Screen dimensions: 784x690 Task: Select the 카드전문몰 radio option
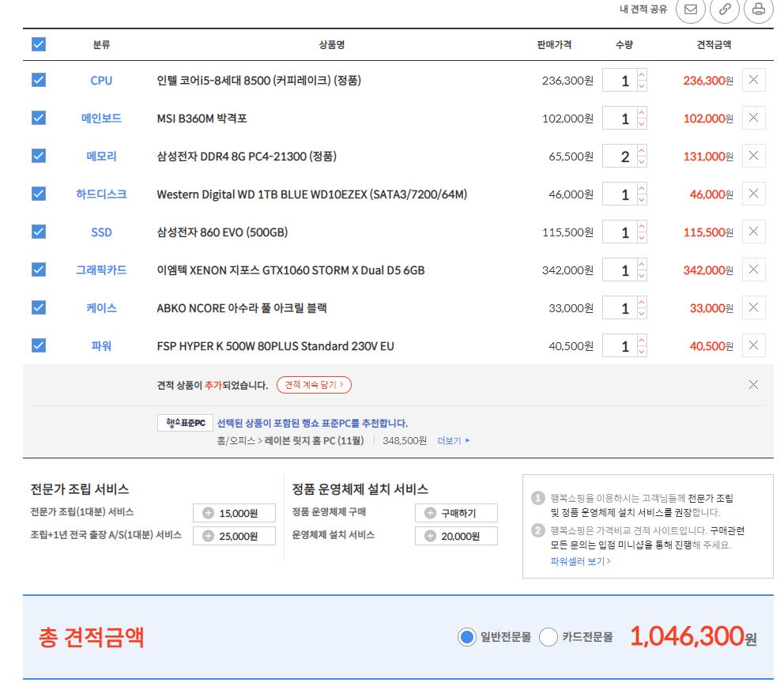(x=548, y=638)
